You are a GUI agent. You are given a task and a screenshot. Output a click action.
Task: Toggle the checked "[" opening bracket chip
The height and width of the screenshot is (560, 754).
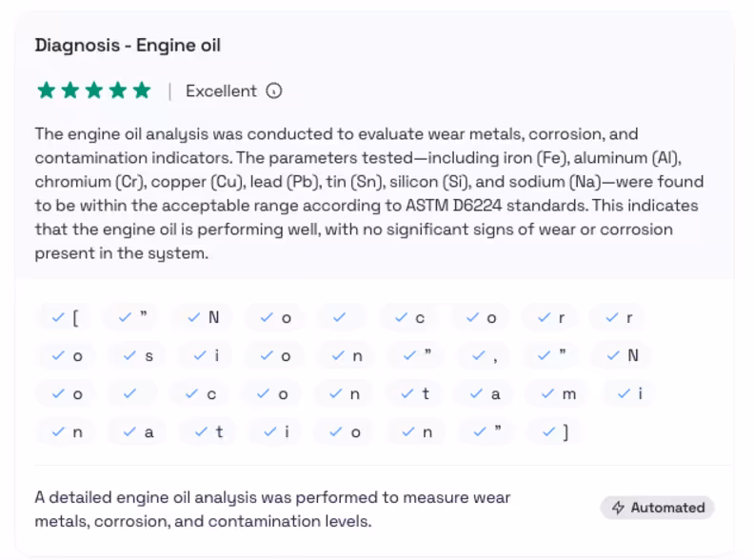(66, 318)
